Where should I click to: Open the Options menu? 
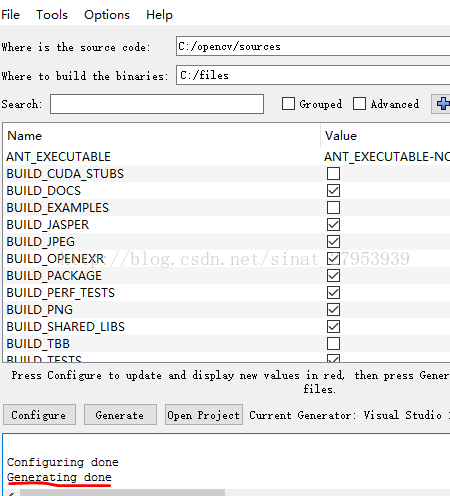(107, 15)
